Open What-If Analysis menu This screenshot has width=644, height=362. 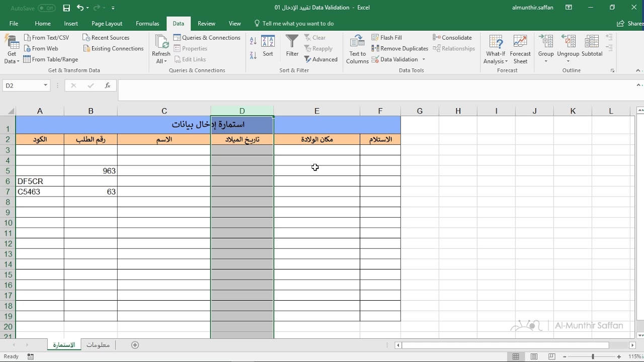click(496, 49)
